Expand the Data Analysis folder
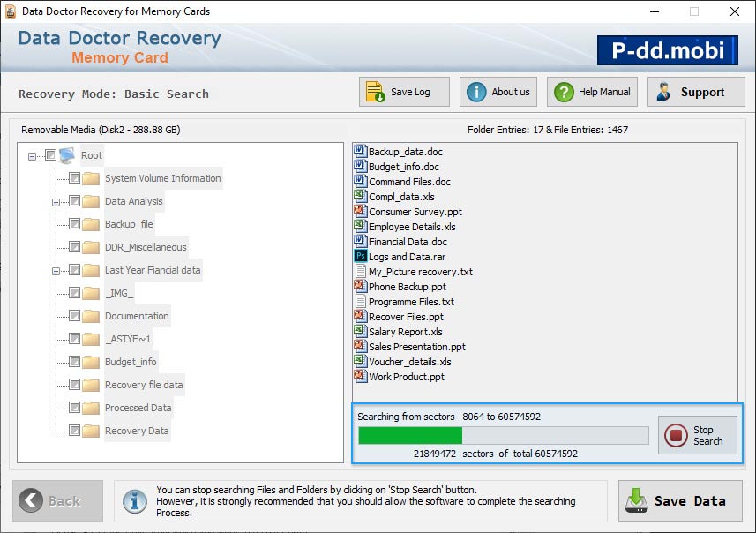The image size is (756, 533). coord(56,202)
